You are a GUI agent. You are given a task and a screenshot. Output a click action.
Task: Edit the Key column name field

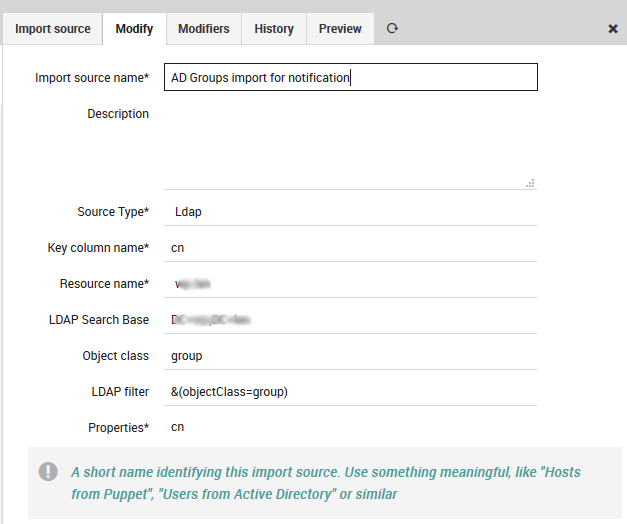point(350,248)
